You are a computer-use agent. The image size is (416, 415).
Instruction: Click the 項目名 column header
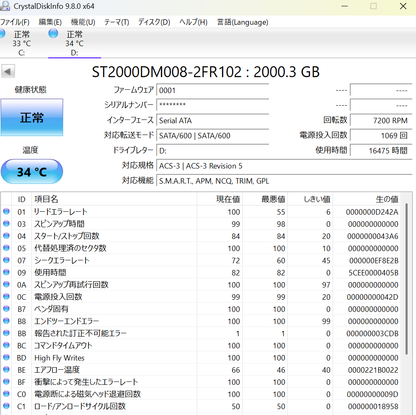pos(114,199)
